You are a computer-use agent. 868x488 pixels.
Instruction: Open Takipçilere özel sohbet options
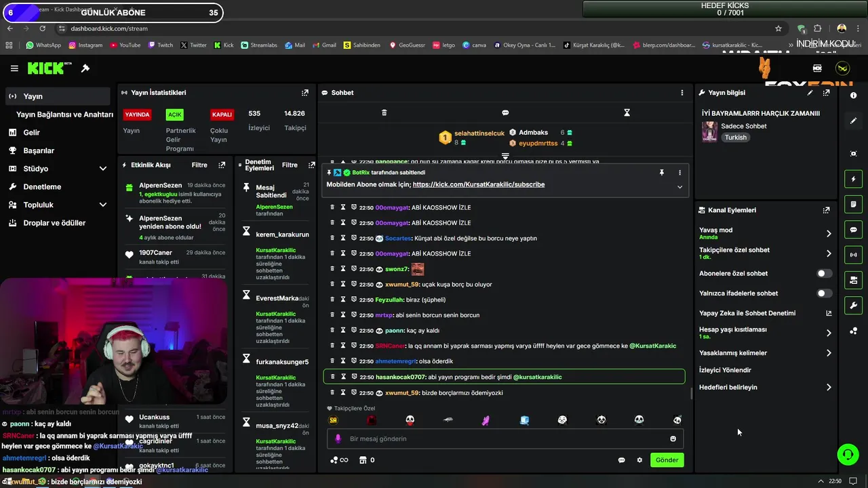766,253
